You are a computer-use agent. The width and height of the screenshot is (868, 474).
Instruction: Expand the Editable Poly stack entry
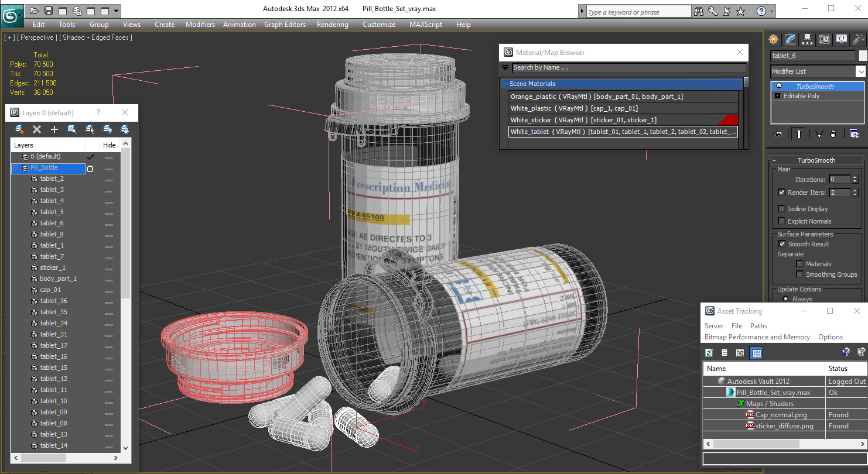pos(778,96)
